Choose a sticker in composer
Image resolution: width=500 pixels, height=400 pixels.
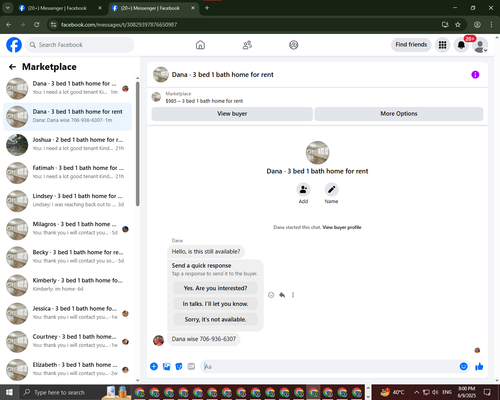[179, 367]
